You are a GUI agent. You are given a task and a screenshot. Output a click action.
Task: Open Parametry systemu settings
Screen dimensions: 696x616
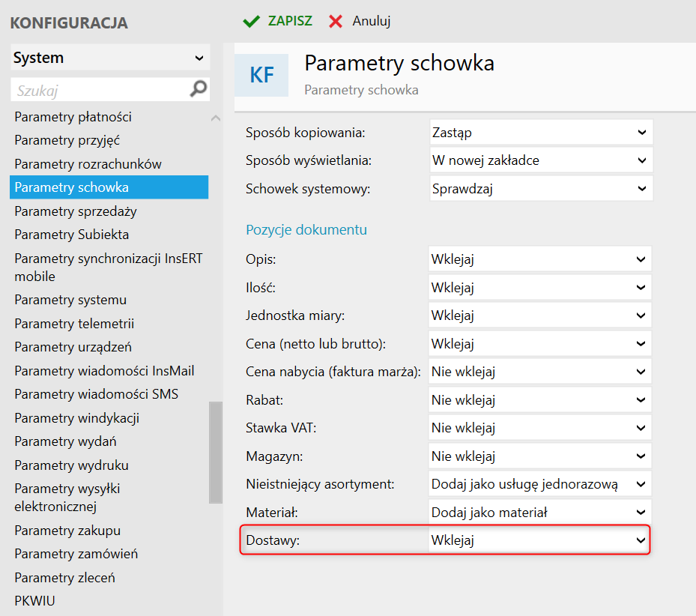(x=70, y=300)
